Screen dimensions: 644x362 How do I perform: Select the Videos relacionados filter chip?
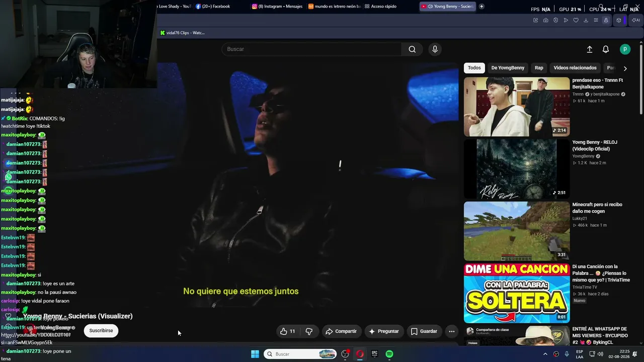[x=575, y=68]
